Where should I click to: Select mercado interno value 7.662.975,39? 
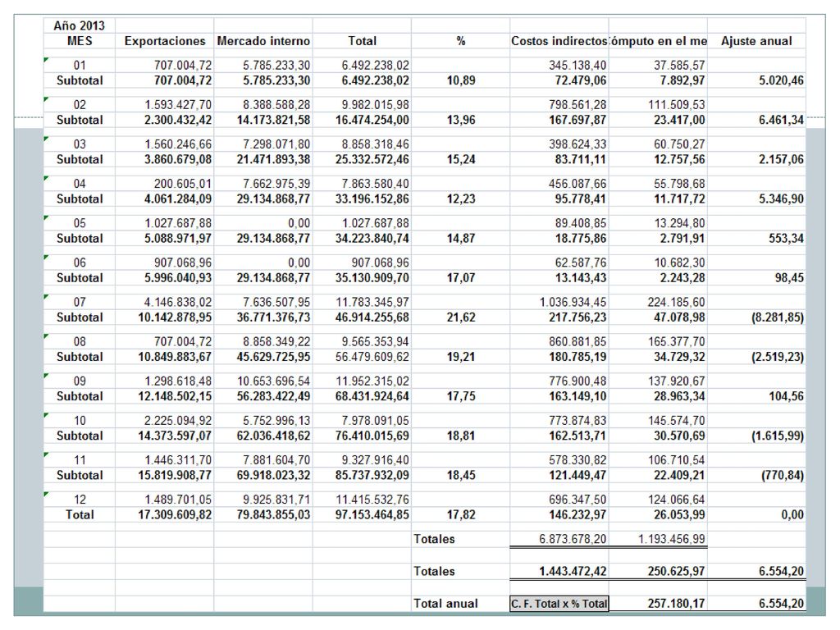276,184
